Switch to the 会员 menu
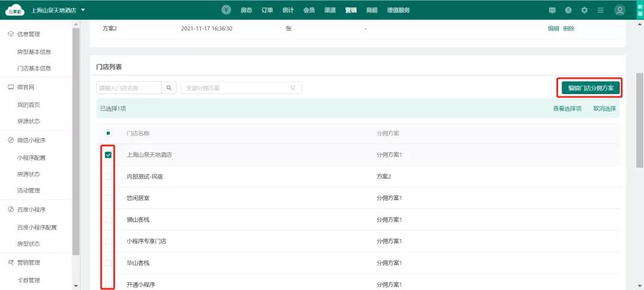 coord(309,10)
